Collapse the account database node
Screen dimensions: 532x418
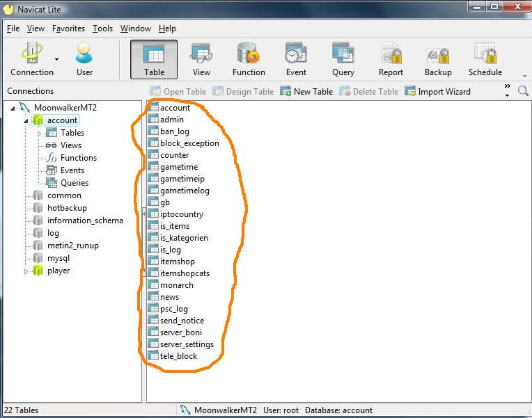26,121
